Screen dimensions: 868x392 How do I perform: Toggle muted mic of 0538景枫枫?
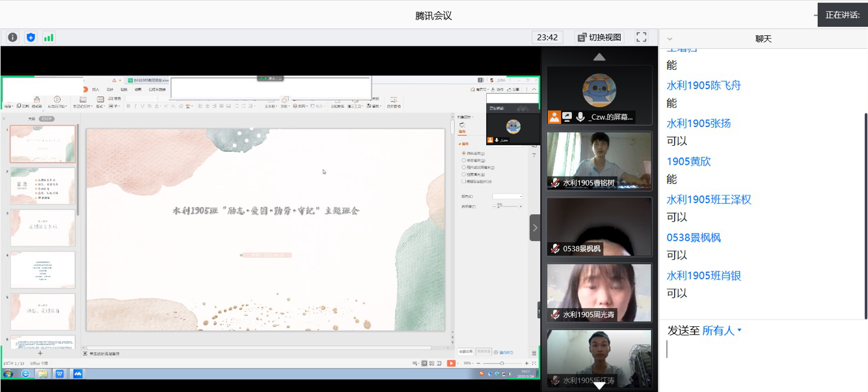tap(555, 248)
